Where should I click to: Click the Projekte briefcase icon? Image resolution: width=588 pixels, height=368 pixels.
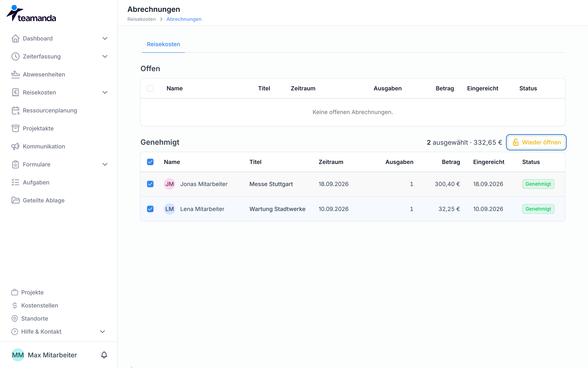pos(14,292)
